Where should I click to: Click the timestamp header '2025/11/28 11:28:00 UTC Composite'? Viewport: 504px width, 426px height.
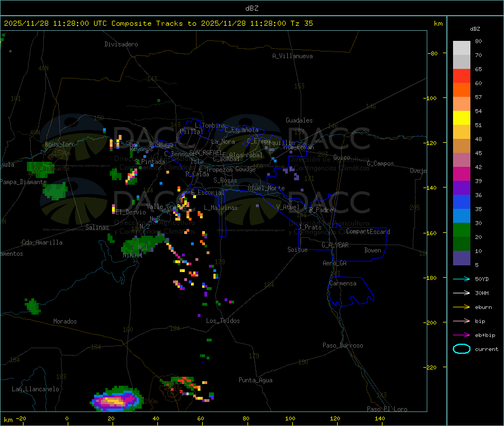click(x=77, y=24)
